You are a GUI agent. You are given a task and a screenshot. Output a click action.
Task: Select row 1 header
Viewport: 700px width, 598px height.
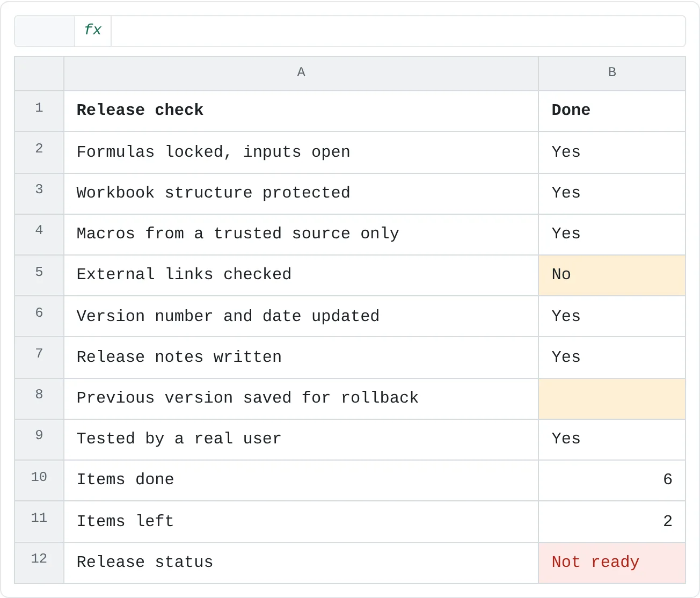39,111
